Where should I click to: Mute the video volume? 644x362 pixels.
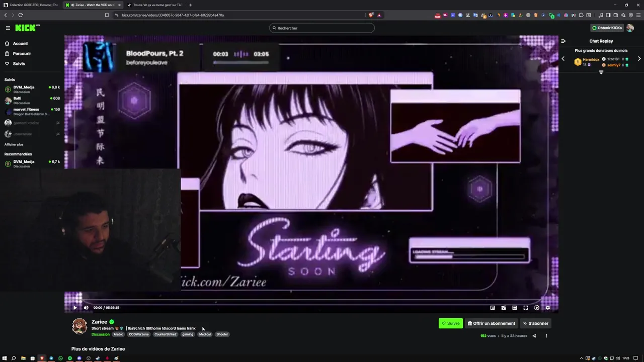[86, 308]
